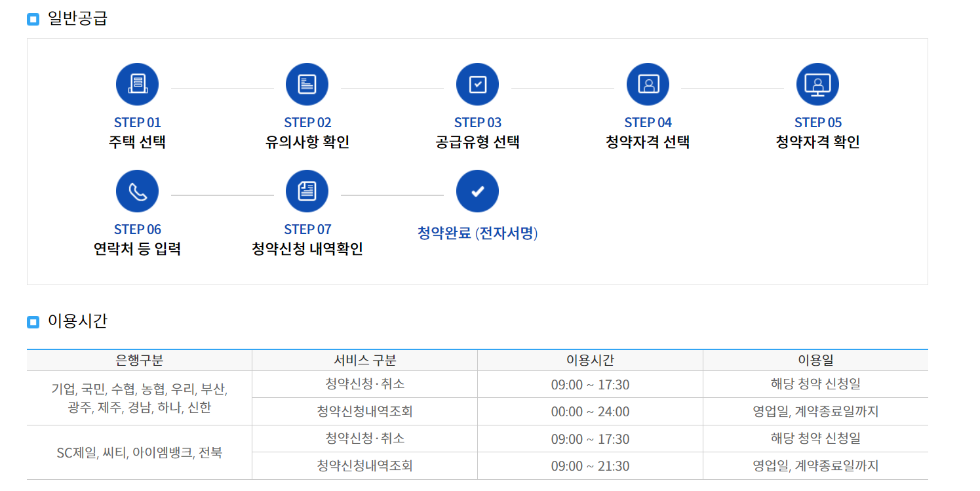Screen dimensions: 980x491
Task: Click the 기업, 국민, 수협 bank group cell
Action: (x=140, y=398)
